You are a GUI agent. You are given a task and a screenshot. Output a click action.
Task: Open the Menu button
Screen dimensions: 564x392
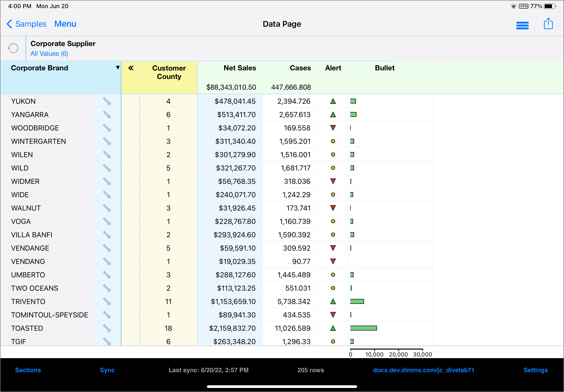[x=65, y=24]
